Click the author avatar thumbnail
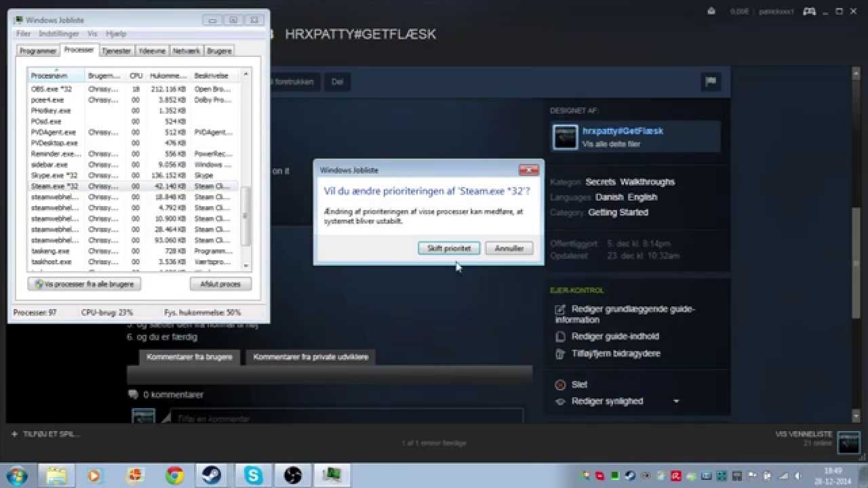This screenshot has height=488, width=868. point(566,137)
